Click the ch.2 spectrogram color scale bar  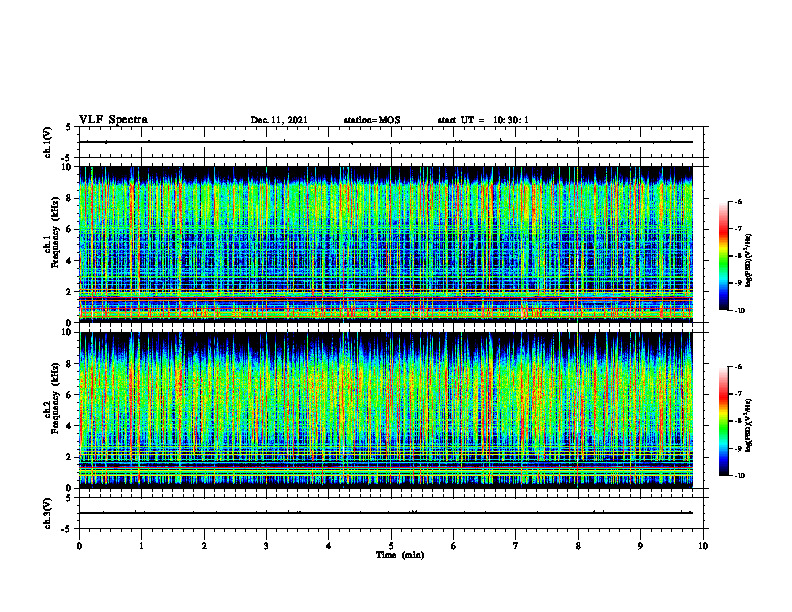point(724,421)
